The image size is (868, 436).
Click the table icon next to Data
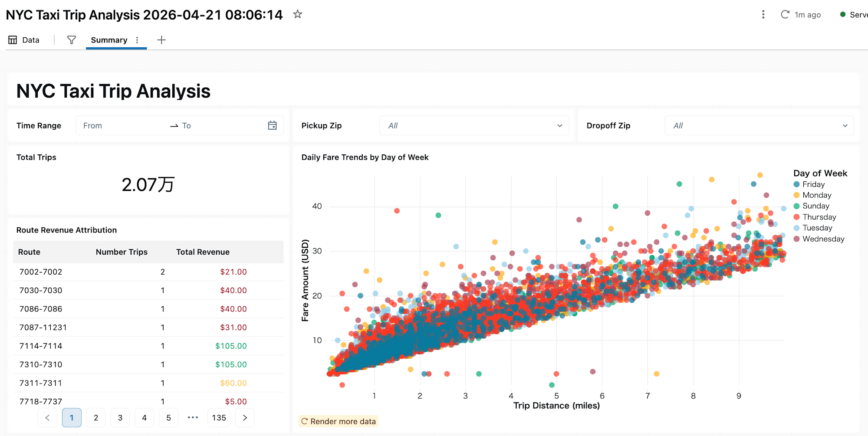point(12,39)
